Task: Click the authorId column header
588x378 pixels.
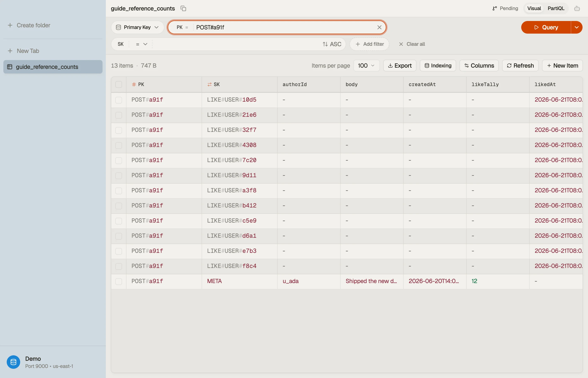Action: pyautogui.click(x=309, y=84)
